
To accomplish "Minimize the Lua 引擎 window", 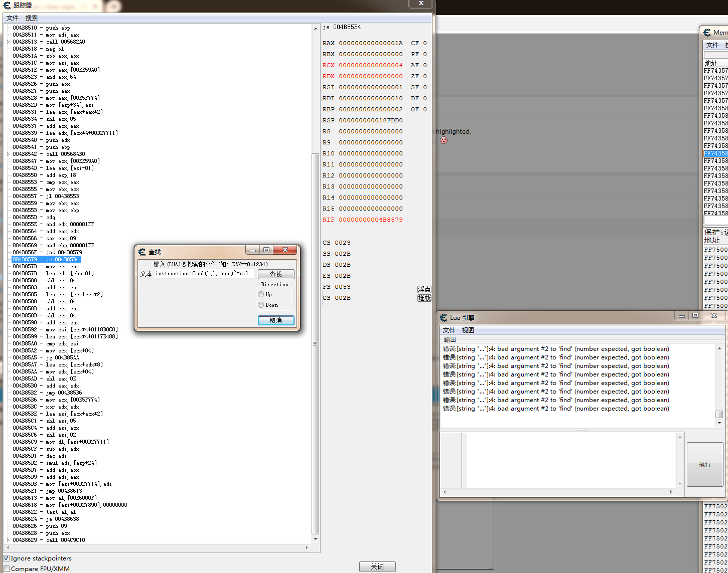I will click(681, 316).
